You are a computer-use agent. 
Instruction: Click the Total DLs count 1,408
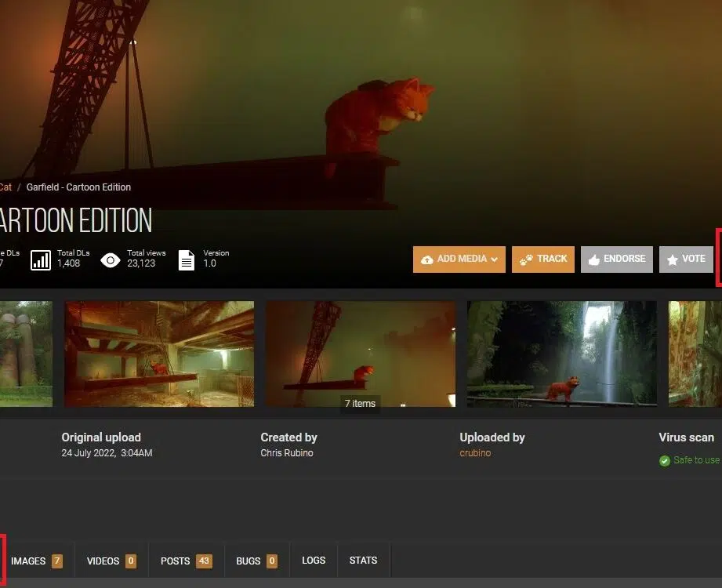click(69, 263)
